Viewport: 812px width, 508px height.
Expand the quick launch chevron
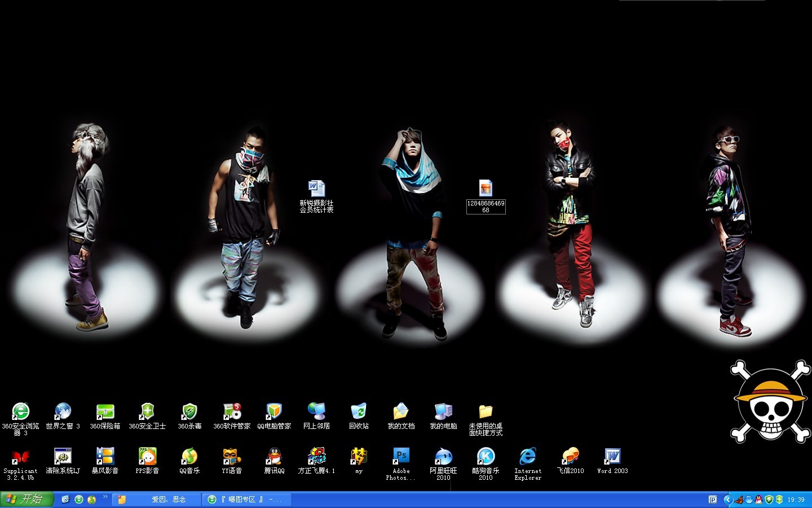point(105,497)
